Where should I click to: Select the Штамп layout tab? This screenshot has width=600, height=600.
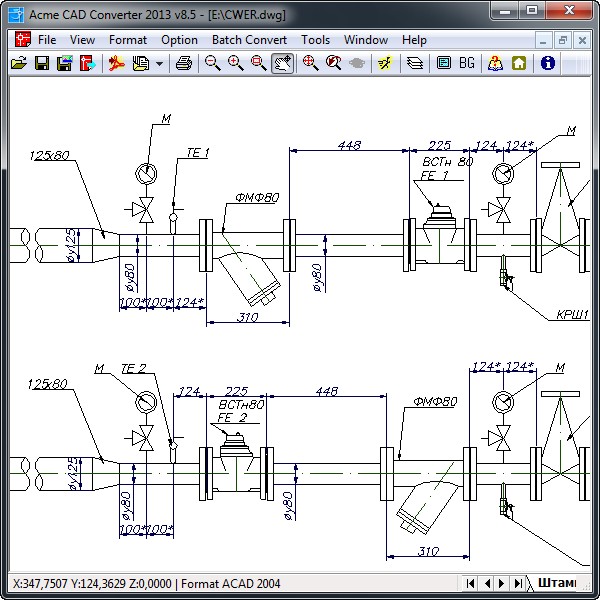pos(556,583)
